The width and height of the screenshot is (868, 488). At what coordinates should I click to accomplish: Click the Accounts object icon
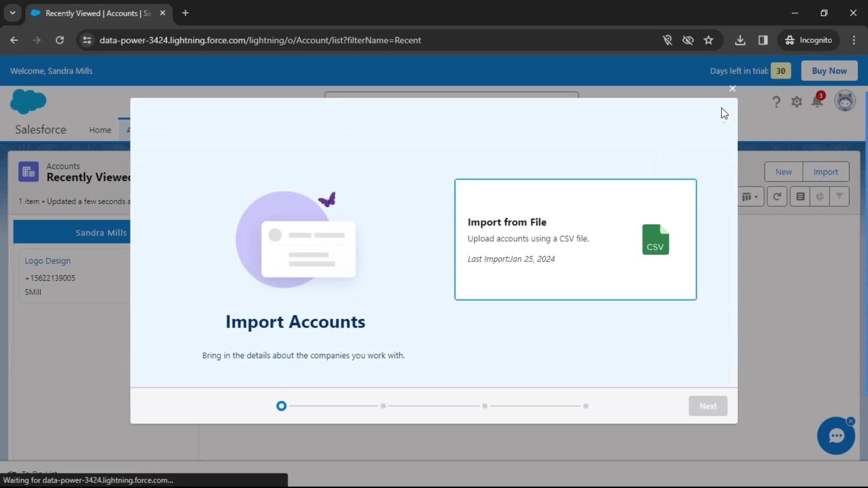tap(28, 172)
